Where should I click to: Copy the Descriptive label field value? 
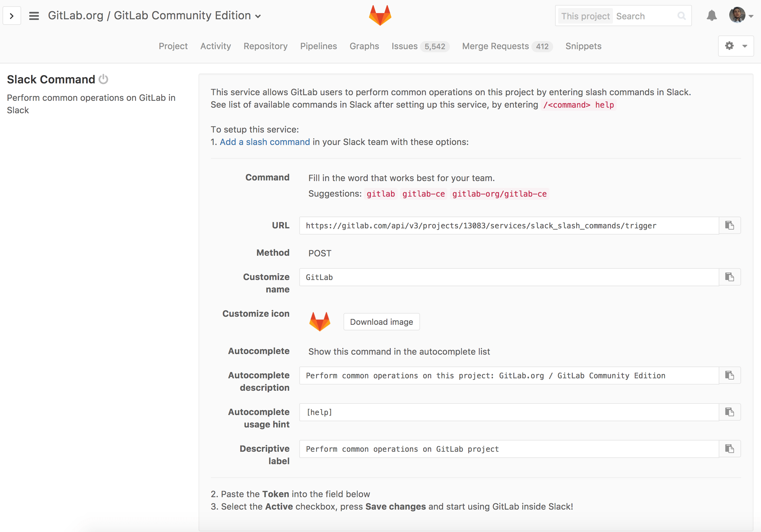click(x=730, y=449)
